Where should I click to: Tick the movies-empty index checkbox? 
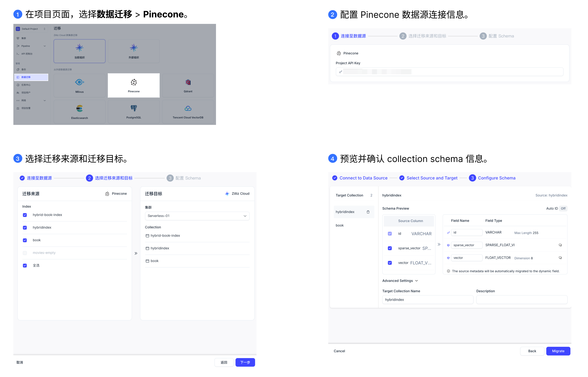[25, 253]
